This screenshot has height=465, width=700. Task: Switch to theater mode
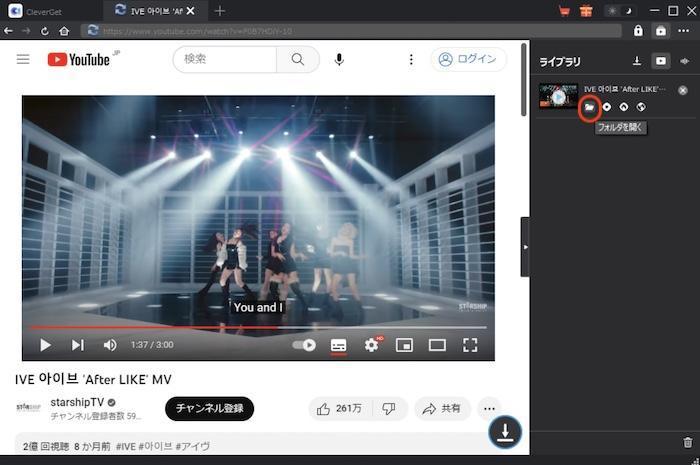tap(438, 345)
